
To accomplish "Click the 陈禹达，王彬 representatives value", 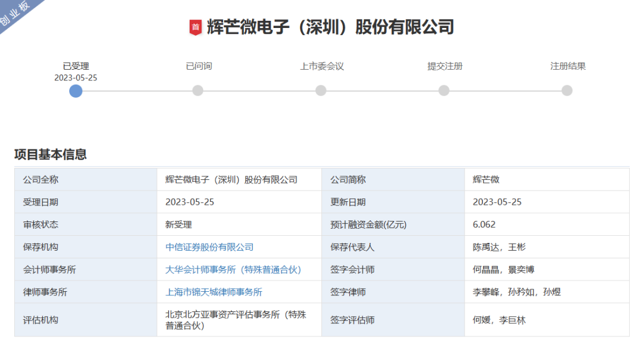I will click(499, 247).
